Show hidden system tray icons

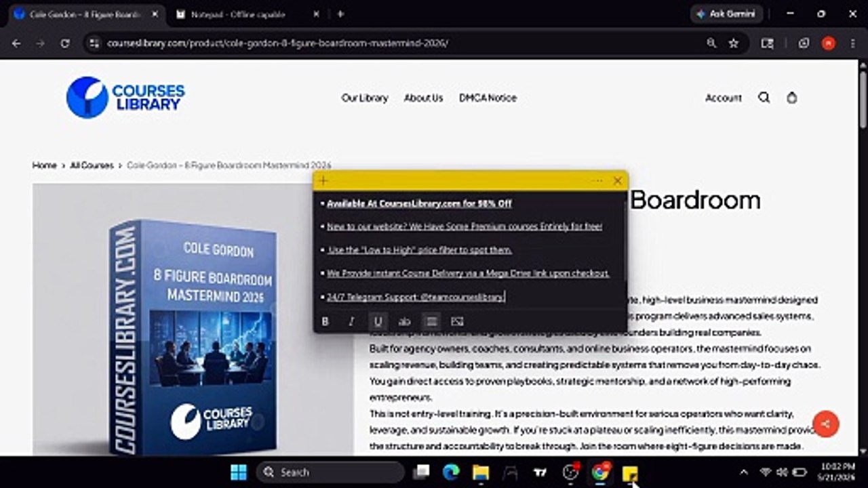744,472
